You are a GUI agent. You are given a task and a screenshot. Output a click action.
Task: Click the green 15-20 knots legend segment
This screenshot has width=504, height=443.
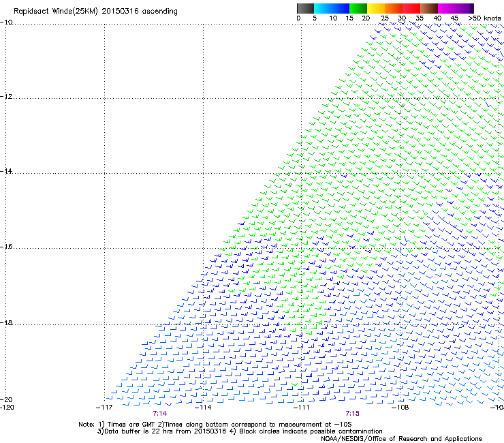[x=358, y=8]
